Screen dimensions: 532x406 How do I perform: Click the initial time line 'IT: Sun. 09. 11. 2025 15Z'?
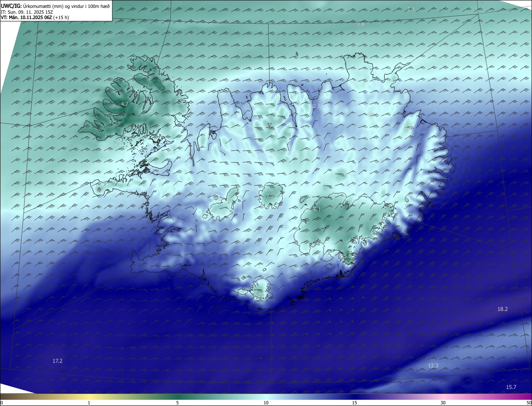[x=28, y=12]
